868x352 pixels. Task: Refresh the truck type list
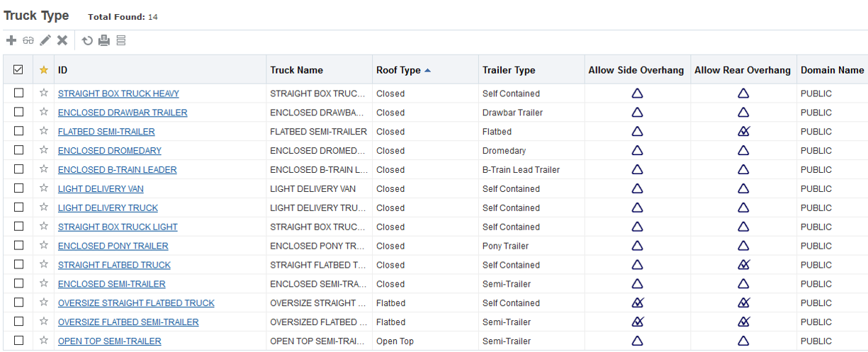[87, 41]
